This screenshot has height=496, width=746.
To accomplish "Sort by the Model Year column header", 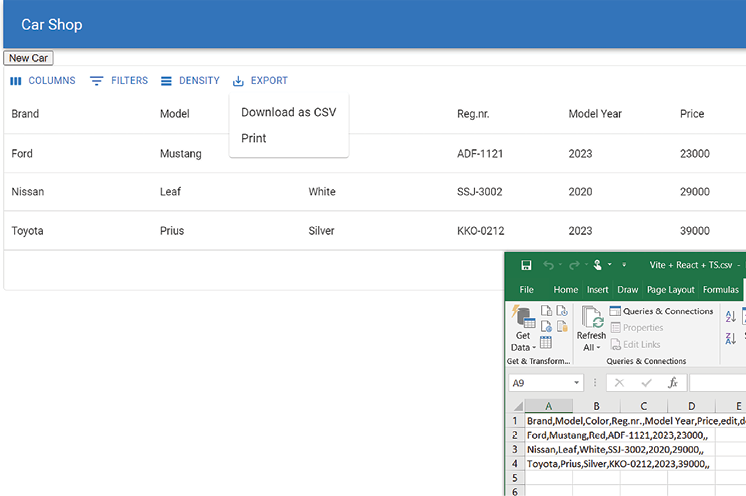I will (595, 114).
